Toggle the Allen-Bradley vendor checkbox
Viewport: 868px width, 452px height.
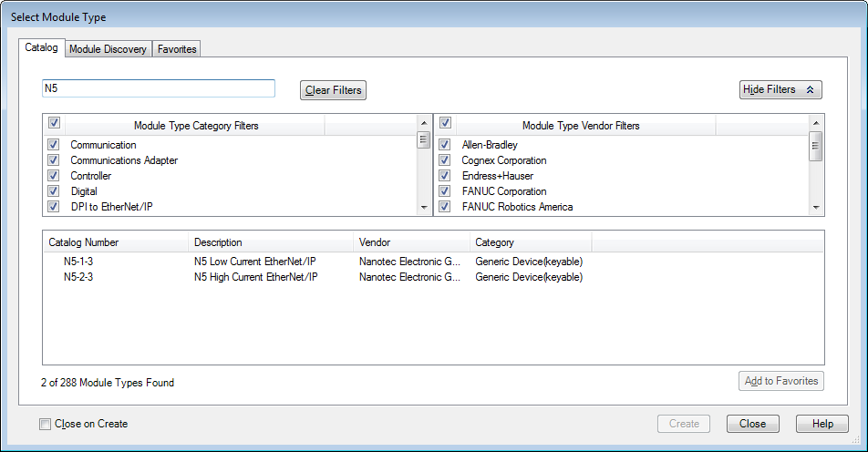point(445,145)
